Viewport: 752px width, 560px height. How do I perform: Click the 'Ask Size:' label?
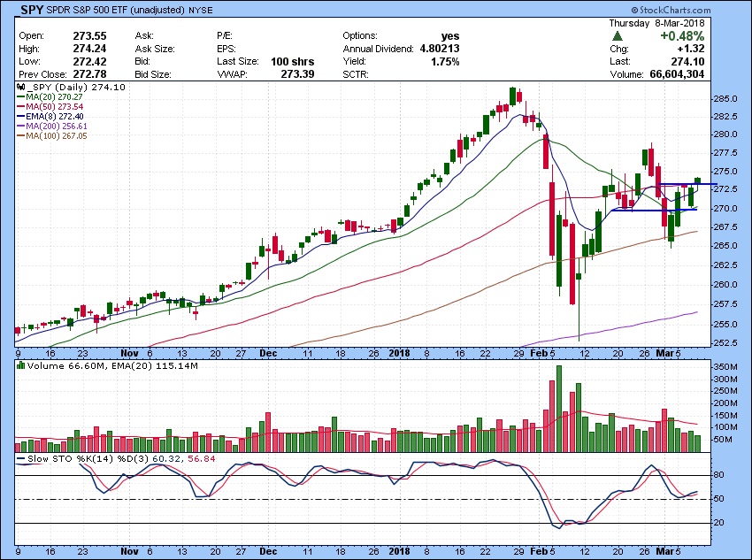click(155, 49)
